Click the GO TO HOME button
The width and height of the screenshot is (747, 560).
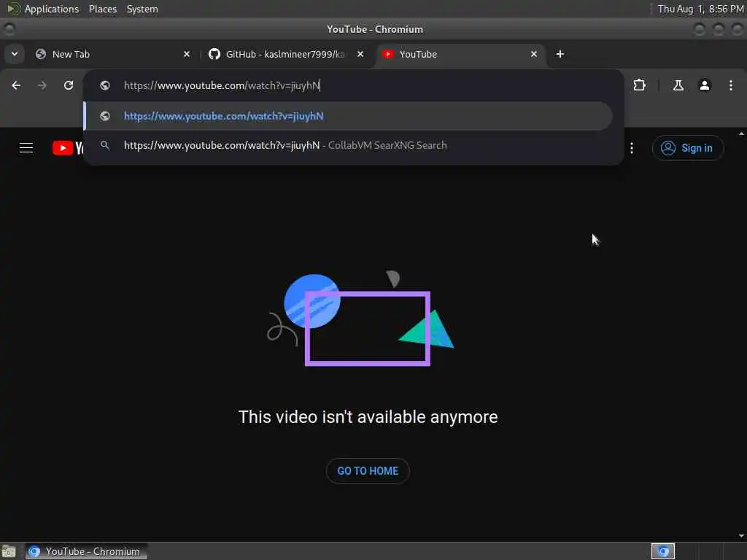(x=368, y=471)
